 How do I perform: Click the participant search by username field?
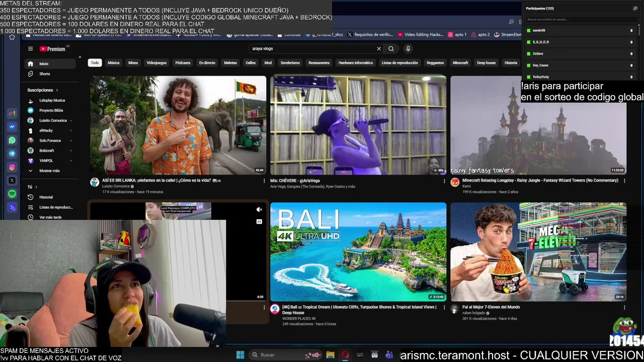click(x=582, y=20)
